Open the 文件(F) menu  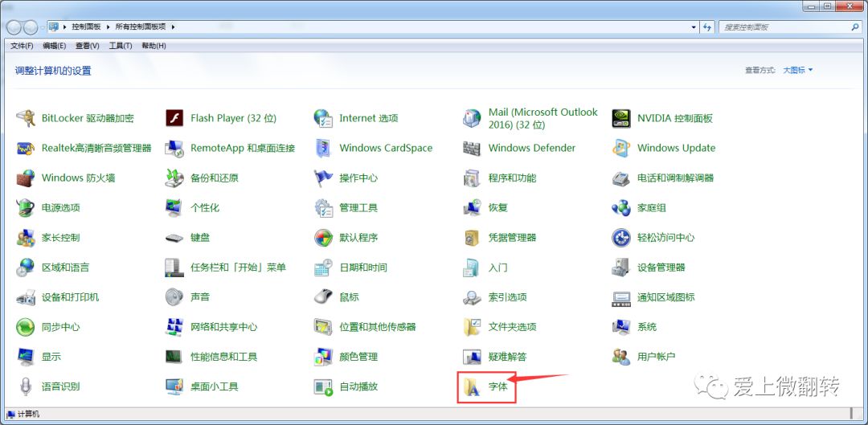click(x=23, y=46)
